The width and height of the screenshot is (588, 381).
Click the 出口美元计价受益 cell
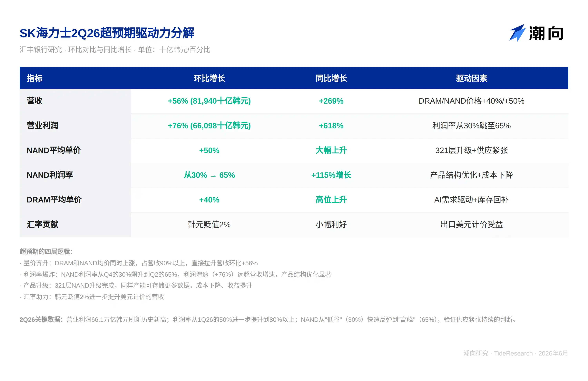point(471,224)
